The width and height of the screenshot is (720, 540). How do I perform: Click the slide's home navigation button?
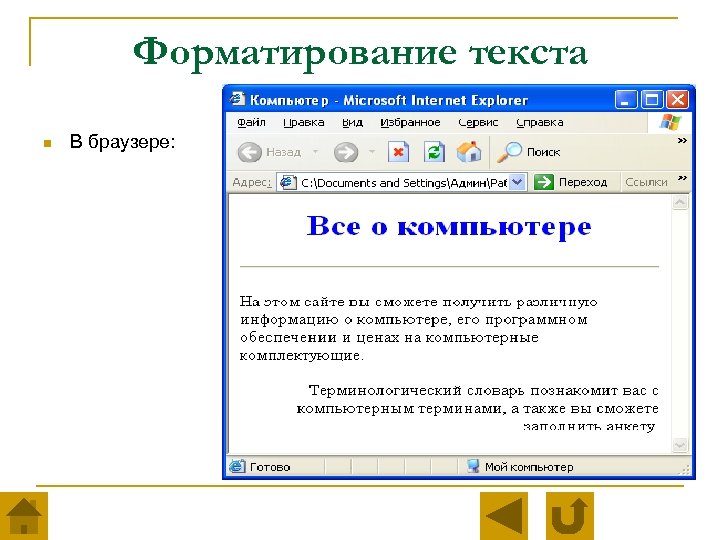coord(24,516)
